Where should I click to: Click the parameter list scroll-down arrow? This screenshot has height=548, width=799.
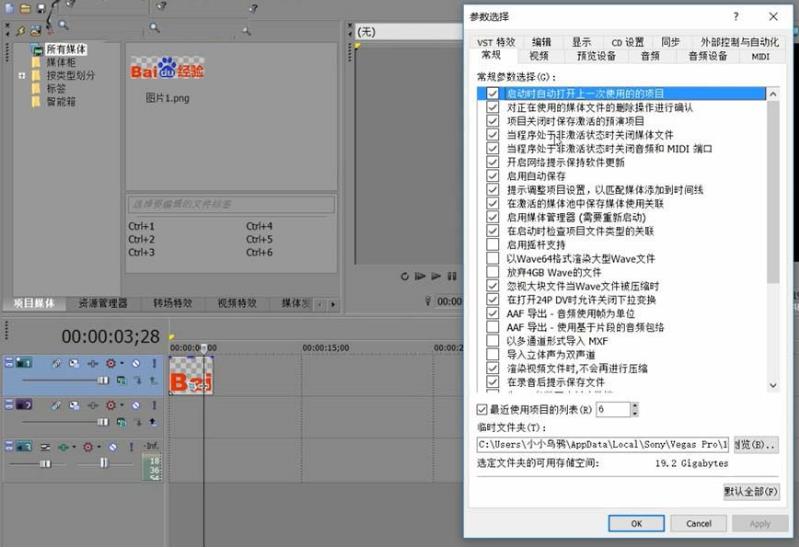coord(773,385)
